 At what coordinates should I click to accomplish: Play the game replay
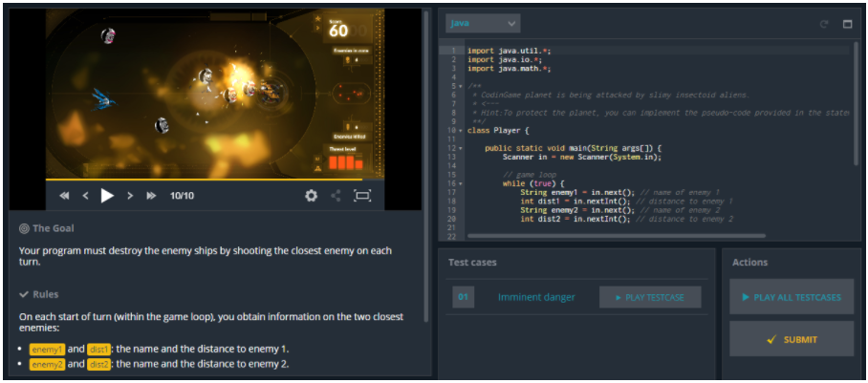tap(107, 196)
